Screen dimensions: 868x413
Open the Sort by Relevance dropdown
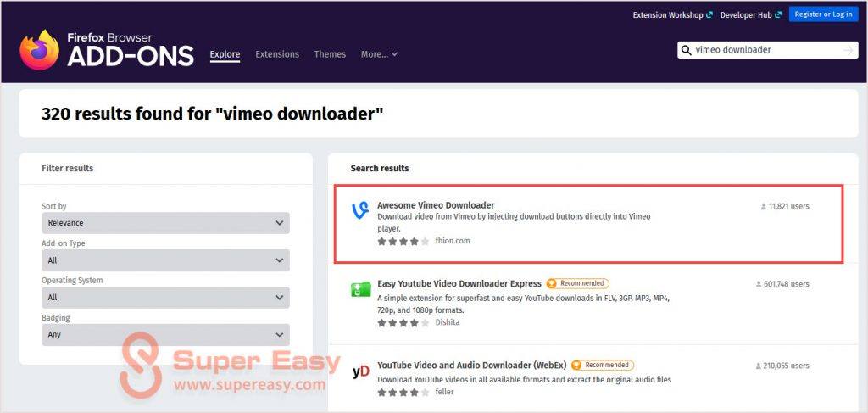coord(165,223)
